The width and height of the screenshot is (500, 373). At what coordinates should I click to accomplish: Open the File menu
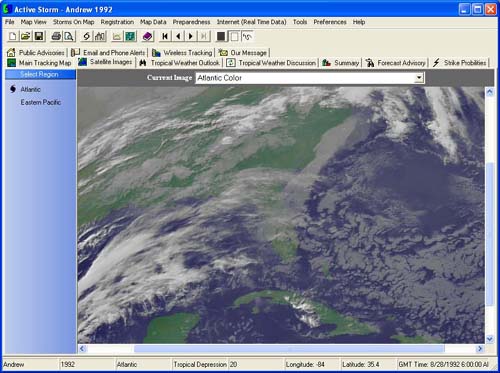pos(10,22)
